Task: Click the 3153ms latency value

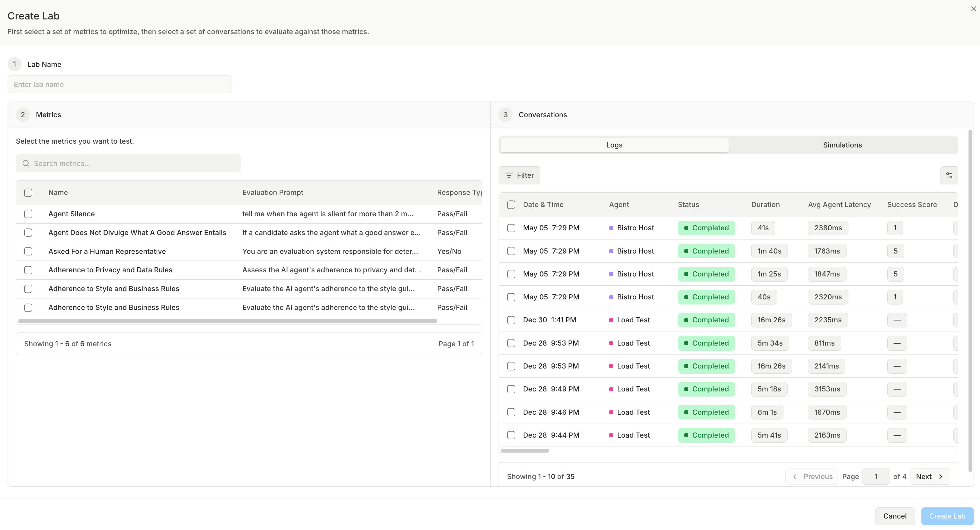Action: click(x=827, y=389)
